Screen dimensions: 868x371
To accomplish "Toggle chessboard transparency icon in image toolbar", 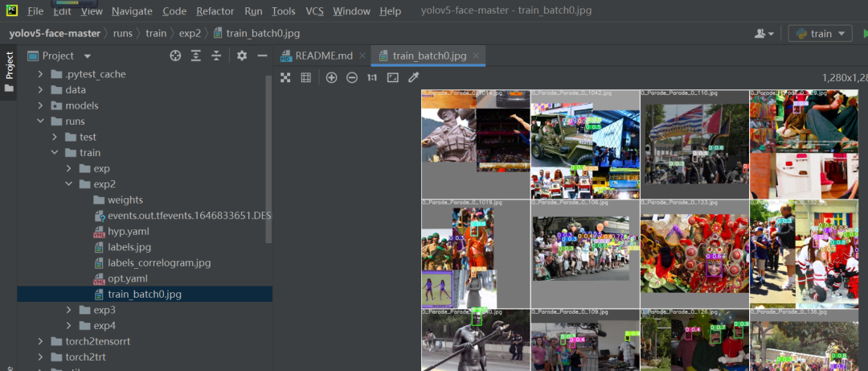I will pos(285,77).
